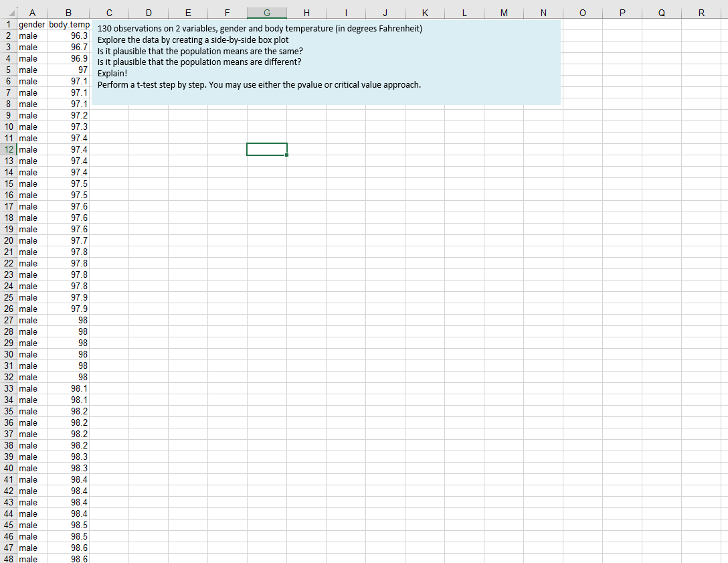Select column O header
This screenshot has height=563, width=728.
click(x=583, y=13)
